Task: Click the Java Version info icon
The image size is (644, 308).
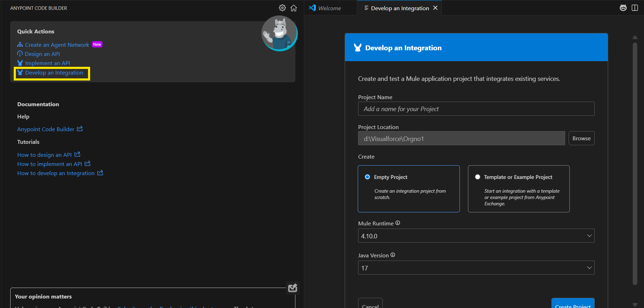Action: point(393,255)
